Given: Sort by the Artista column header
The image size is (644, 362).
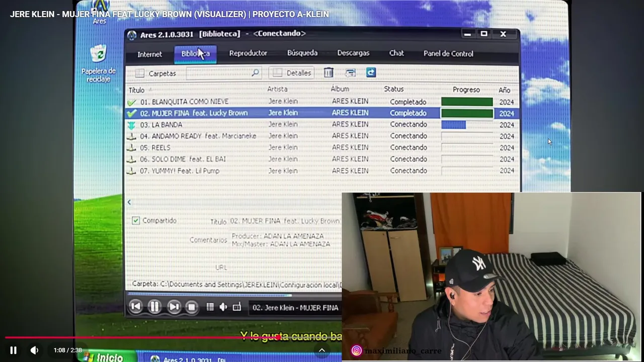Looking at the screenshot, I should tap(277, 89).
